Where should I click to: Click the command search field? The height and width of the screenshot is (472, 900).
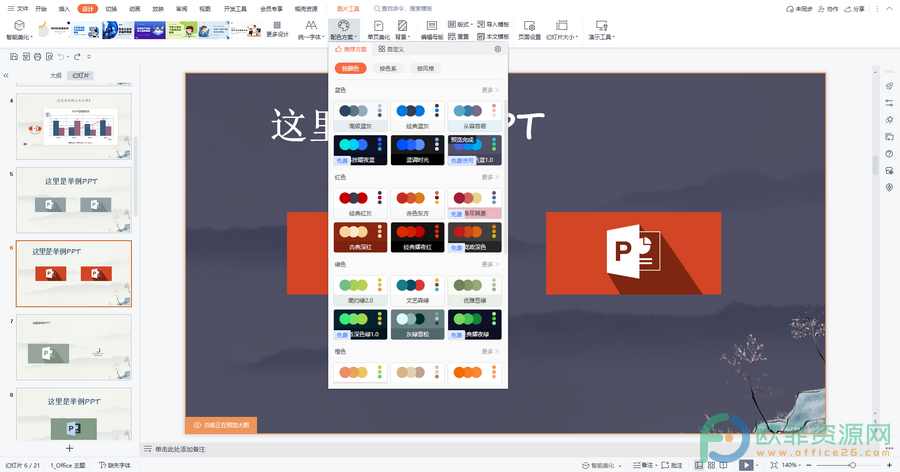[404, 9]
